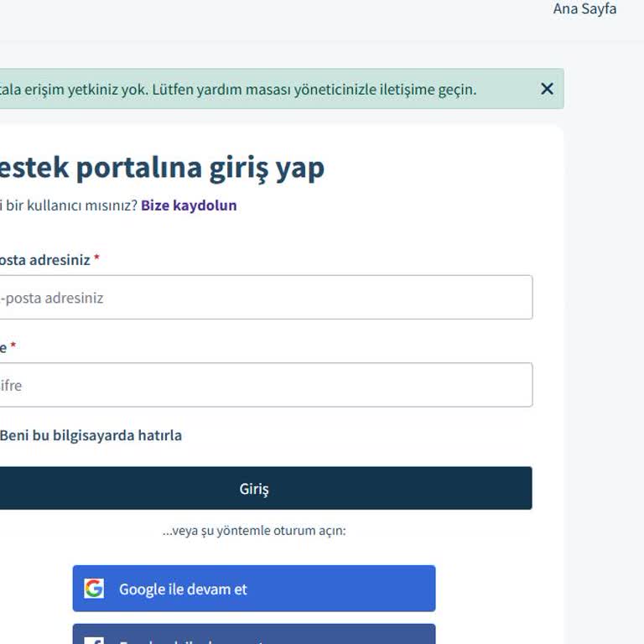644x644 pixels.
Task: Dismiss the access-denied alert with the X
Action: click(547, 89)
